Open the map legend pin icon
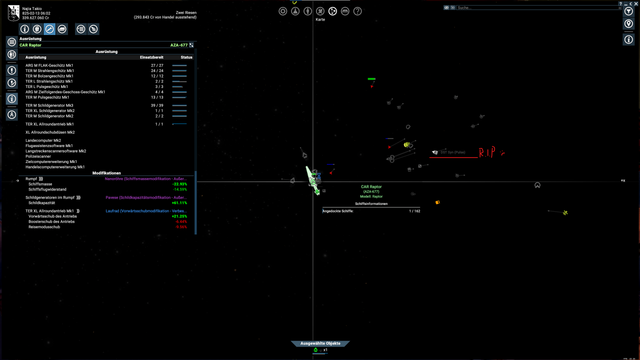Viewport: 640px width, 360px height. point(629,24)
